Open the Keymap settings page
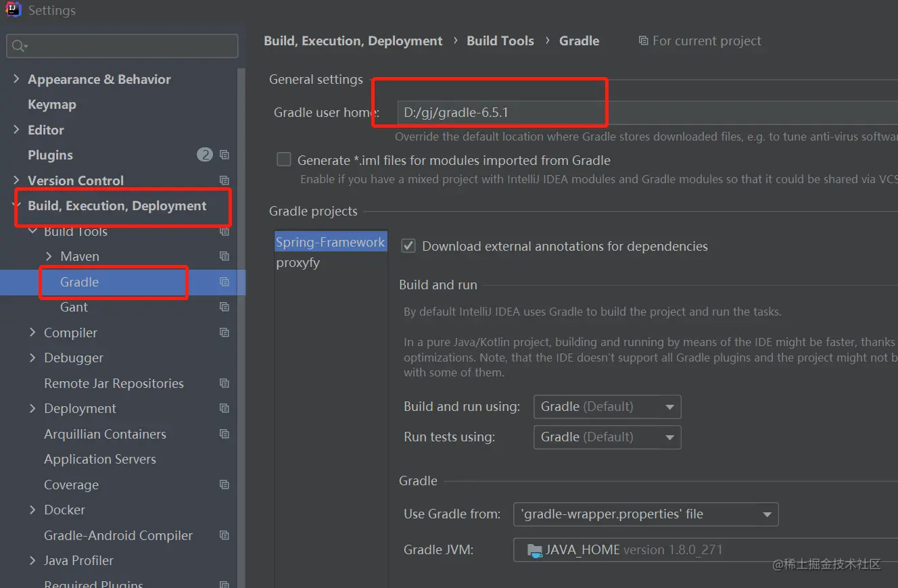Viewport: 898px width, 588px height. pos(52,105)
